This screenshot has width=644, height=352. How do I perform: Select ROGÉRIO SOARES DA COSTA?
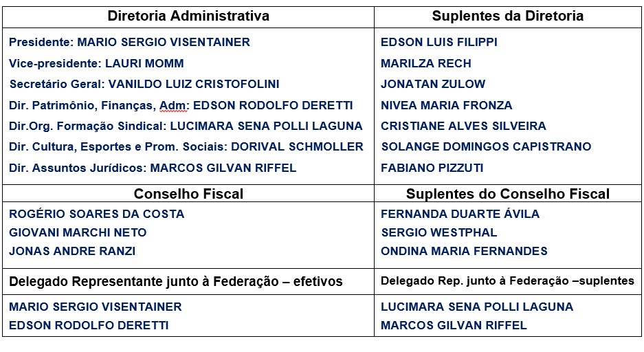click(x=97, y=214)
